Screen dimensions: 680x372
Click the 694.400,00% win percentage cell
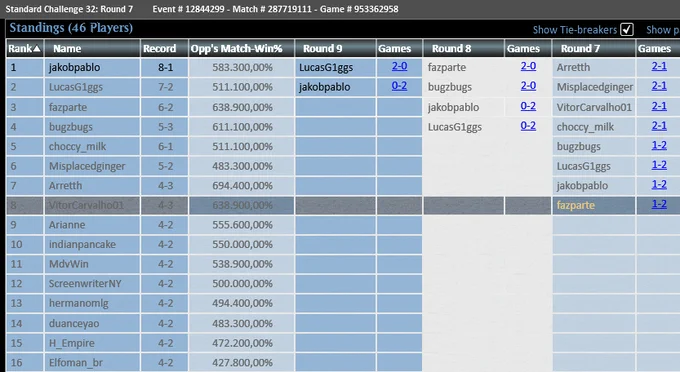tap(242, 186)
